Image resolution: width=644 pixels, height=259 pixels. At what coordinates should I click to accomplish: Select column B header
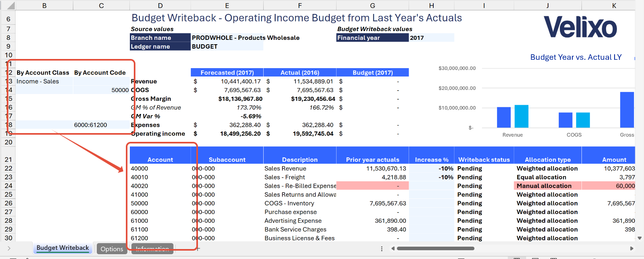coord(44,6)
